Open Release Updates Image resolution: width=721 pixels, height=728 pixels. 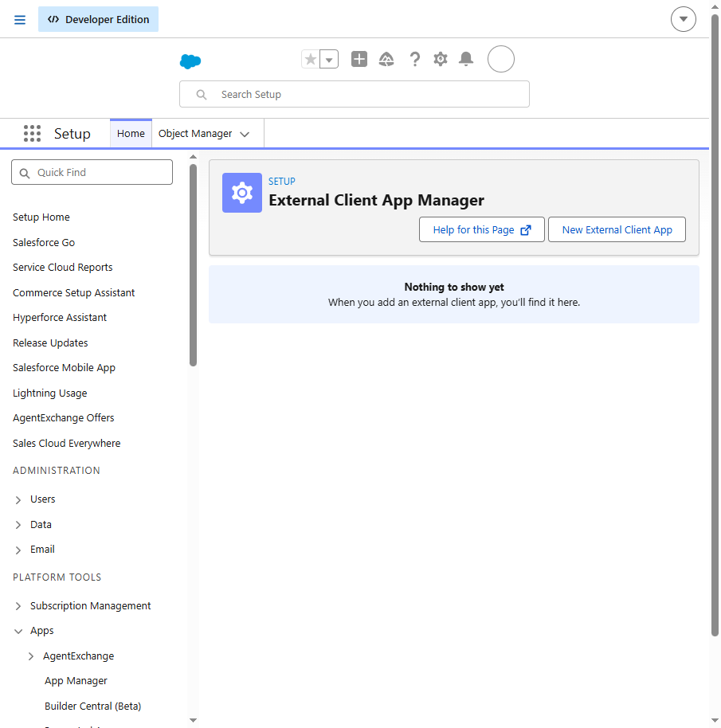50,343
